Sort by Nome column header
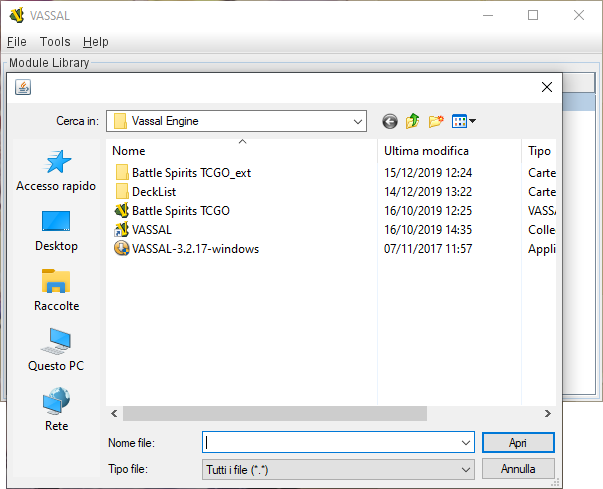This screenshot has width=603, height=489. tap(242, 151)
